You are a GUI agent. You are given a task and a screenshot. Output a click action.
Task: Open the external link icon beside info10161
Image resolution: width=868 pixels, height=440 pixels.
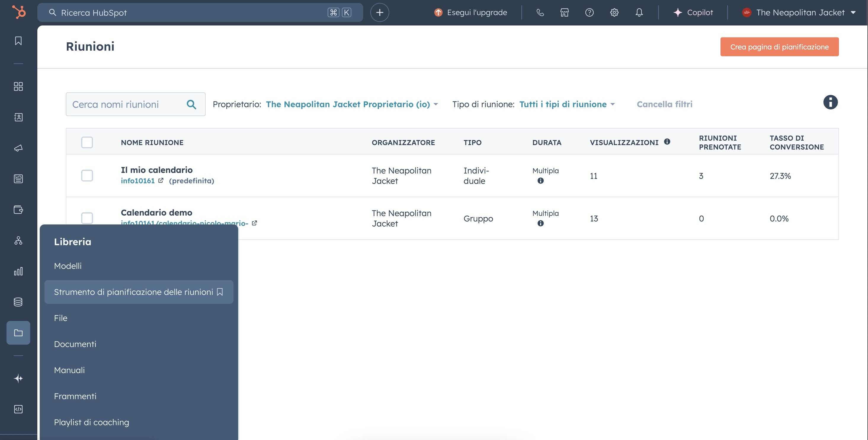tap(161, 180)
